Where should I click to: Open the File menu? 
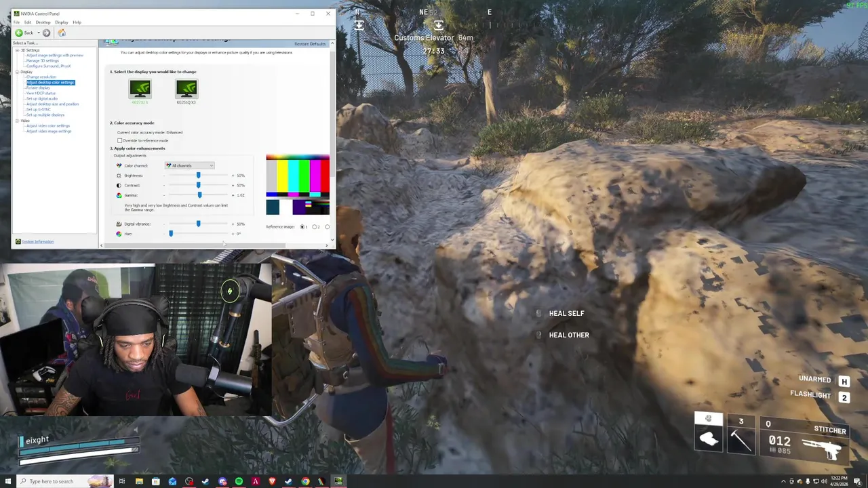coord(17,22)
